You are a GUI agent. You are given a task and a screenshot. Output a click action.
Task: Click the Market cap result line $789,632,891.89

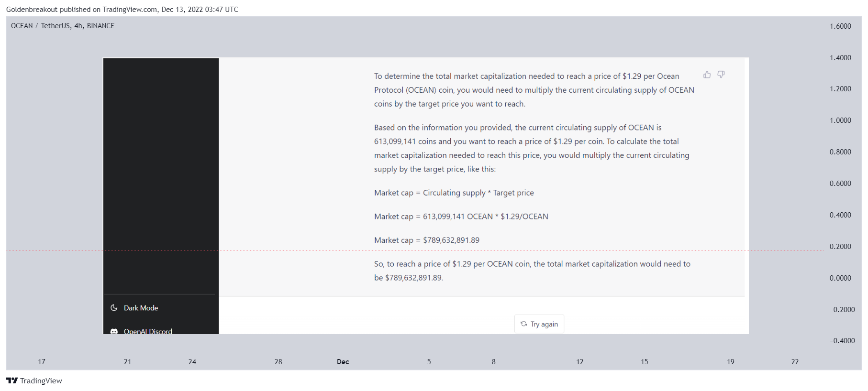tap(427, 240)
